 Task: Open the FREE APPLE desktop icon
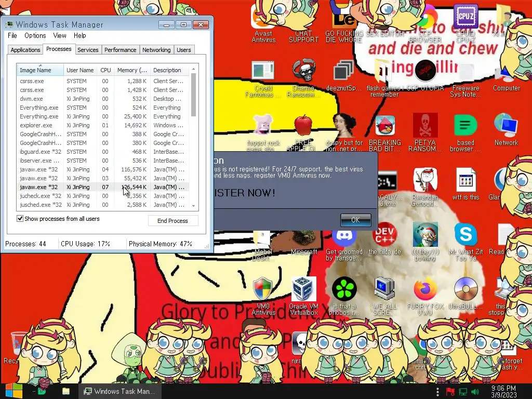(x=303, y=132)
